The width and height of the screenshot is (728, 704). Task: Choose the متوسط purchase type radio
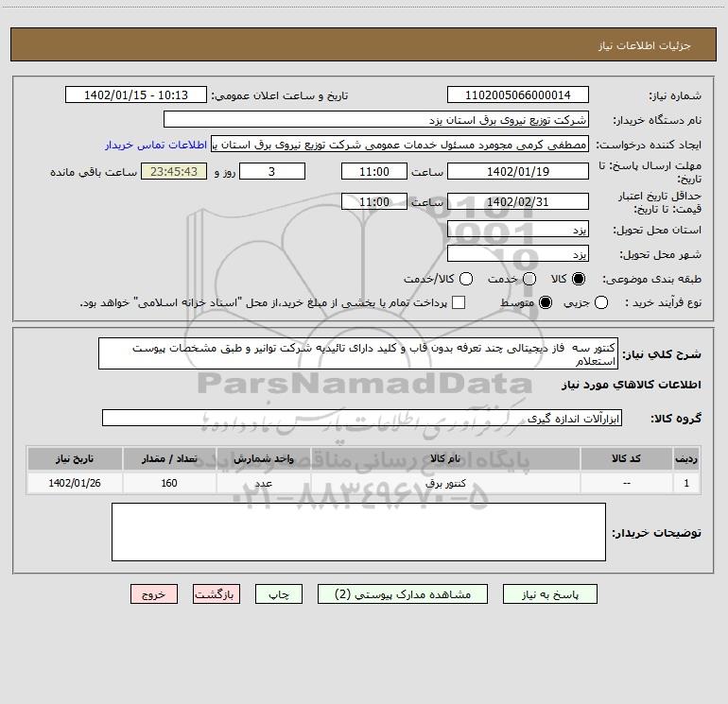(x=546, y=302)
